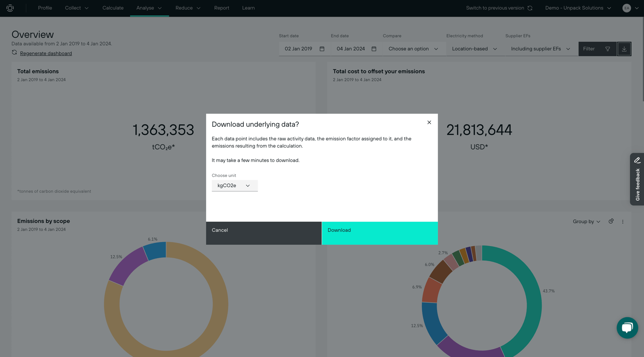
Task: Open the Learn menu item
Action: 248,8
